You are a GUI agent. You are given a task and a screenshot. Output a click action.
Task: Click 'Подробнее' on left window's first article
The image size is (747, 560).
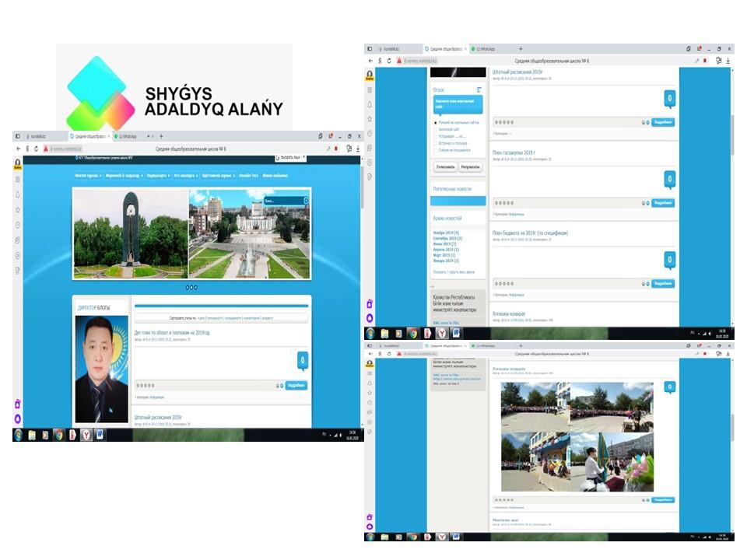(x=296, y=385)
